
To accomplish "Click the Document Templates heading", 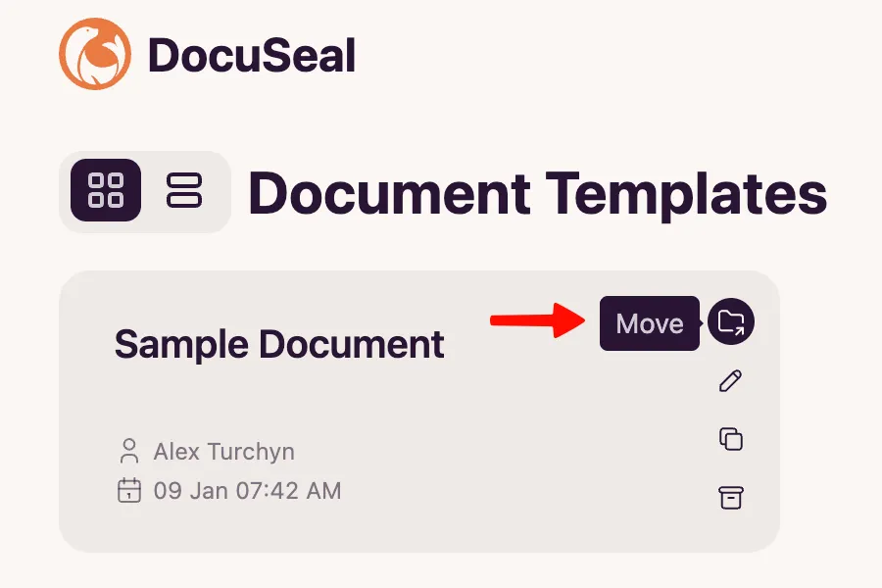I will pyautogui.click(x=537, y=193).
